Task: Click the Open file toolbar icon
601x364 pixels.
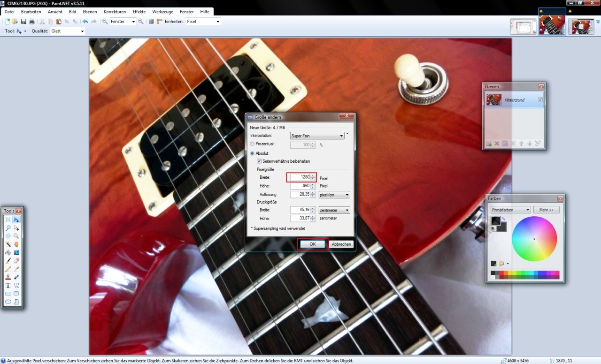Action: [x=15, y=22]
